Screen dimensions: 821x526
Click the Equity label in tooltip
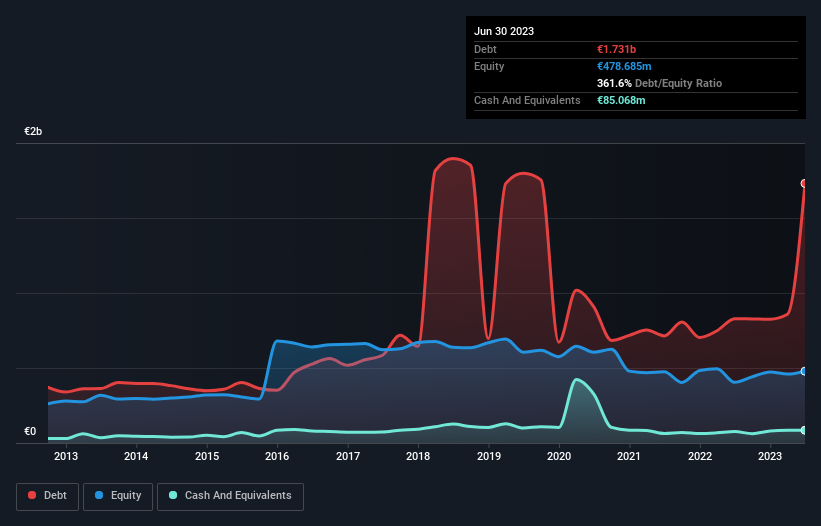[489, 66]
